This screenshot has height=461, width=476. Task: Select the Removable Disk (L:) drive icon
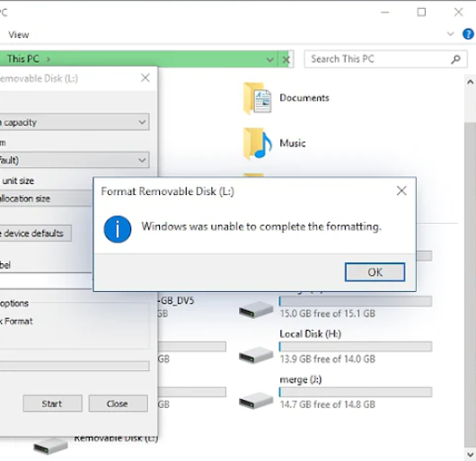[x=50, y=447]
